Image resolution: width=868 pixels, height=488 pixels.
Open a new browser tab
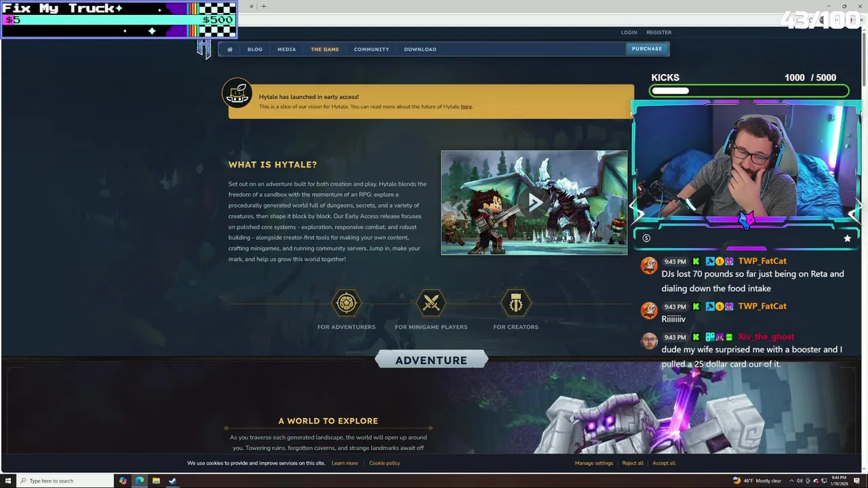[264, 6]
